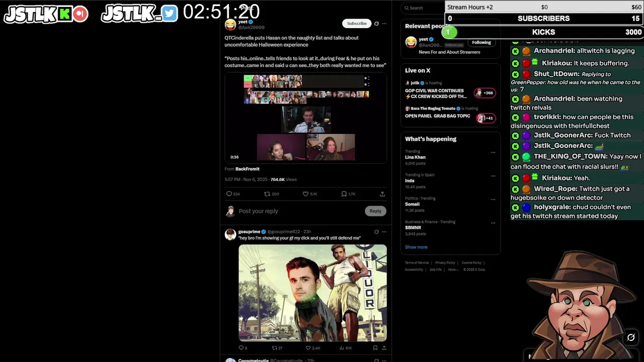Open the 764.6K Views count
The height and width of the screenshot is (362, 644).
tap(284, 179)
